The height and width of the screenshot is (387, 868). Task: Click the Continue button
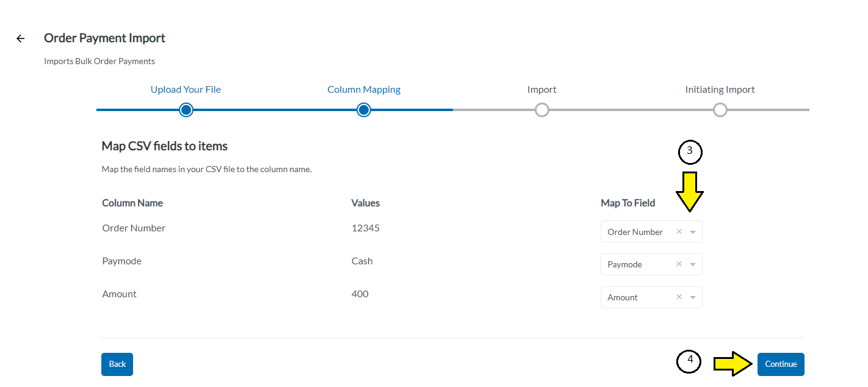pos(781,364)
